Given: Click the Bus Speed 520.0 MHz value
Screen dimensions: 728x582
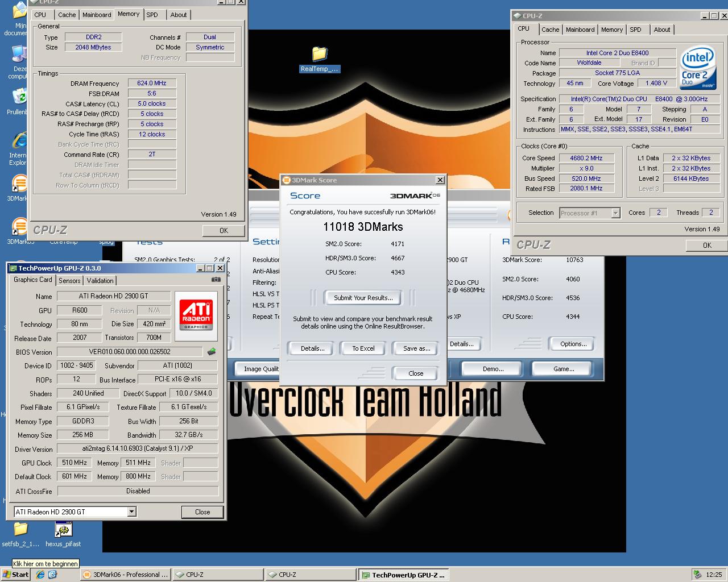Looking at the screenshot, I should click(x=586, y=178).
